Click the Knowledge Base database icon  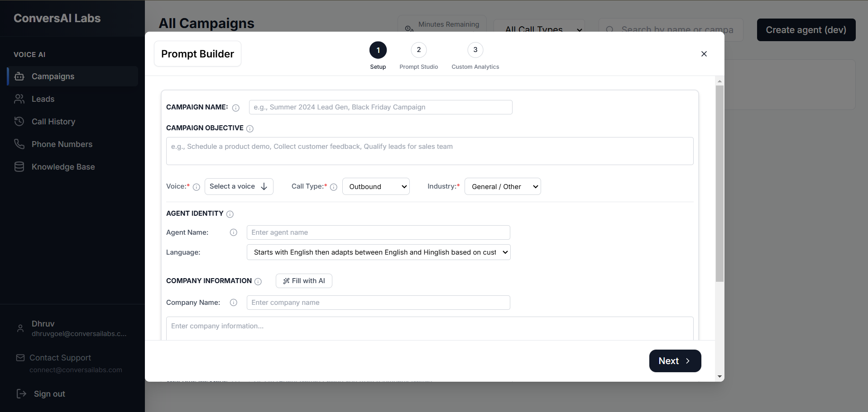pos(19,167)
